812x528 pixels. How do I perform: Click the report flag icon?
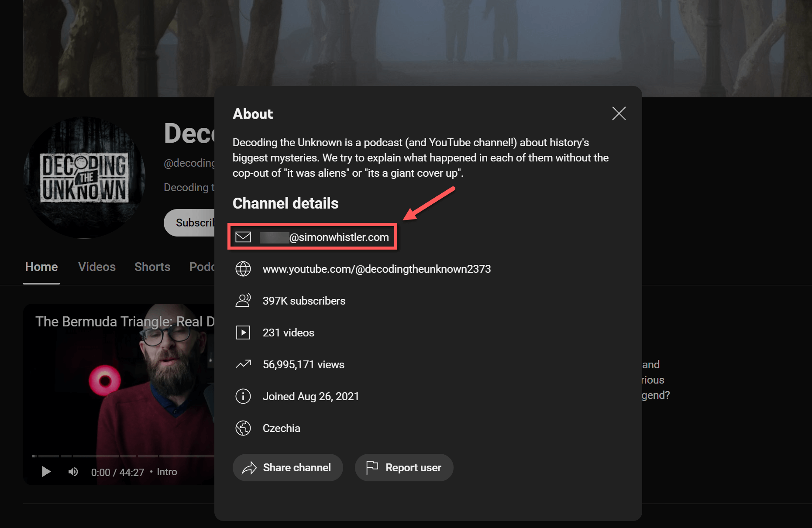tap(372, 467)
